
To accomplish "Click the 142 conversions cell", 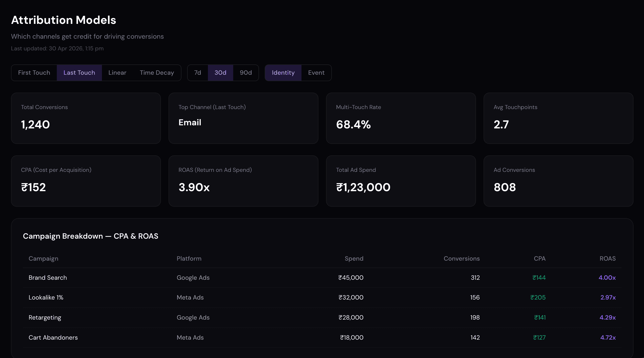I will click(x=475, y=337).
